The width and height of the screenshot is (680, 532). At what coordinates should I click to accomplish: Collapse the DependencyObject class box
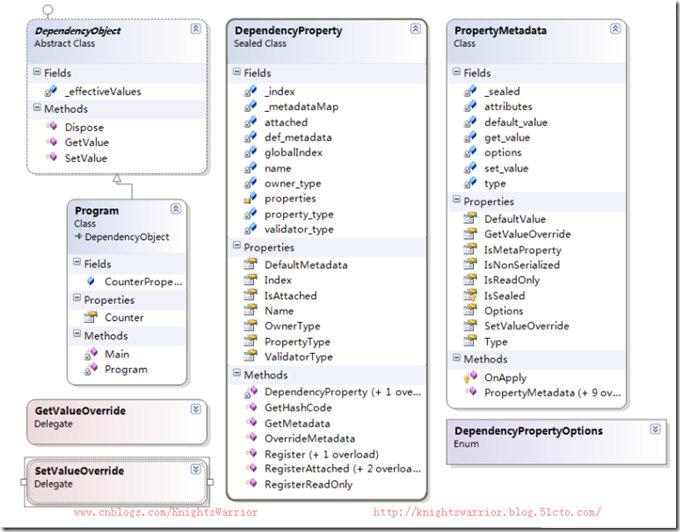pyautogui.click(x=194, y=31)
